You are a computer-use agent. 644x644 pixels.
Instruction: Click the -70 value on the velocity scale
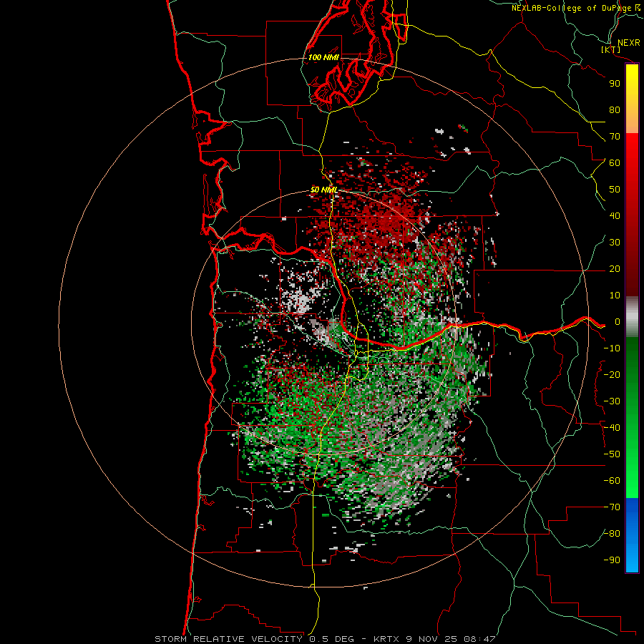coord(612,507)
